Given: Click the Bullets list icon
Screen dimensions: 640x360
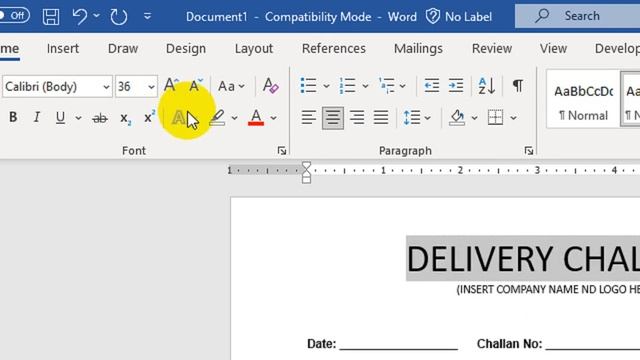Looking at the screenshot, I should [x=308, y=86].
